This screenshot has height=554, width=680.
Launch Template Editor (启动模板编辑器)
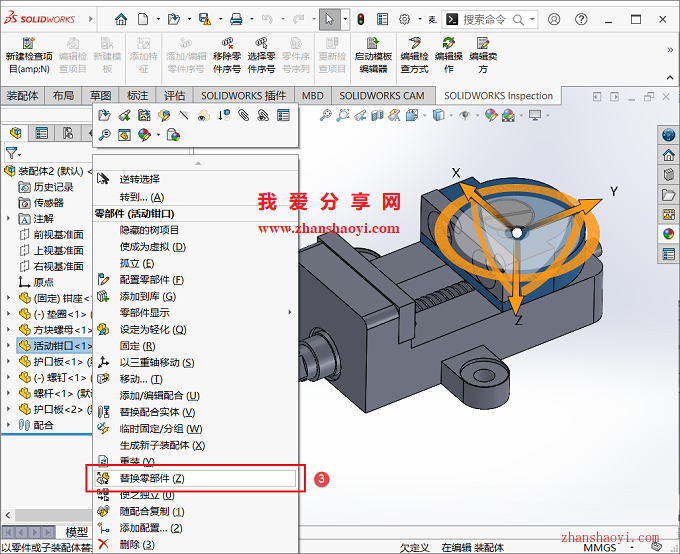(373, 56)
